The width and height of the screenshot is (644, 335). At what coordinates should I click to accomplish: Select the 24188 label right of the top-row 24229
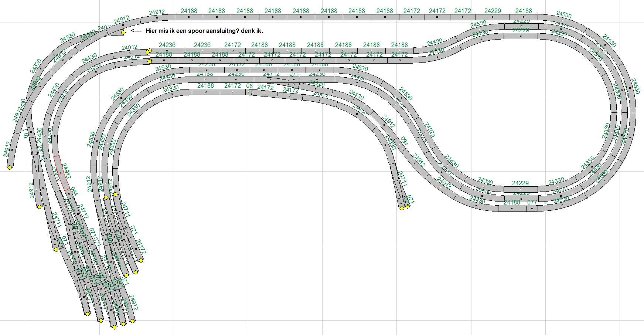524,11
